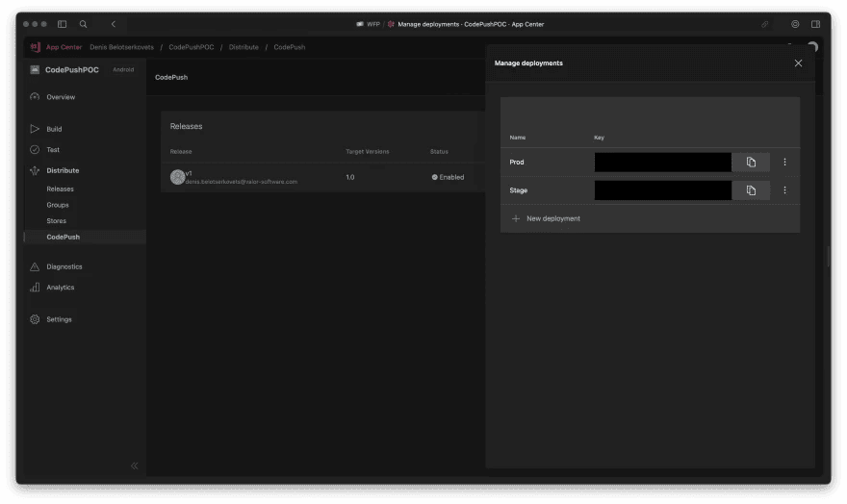This screenshot has width=847, height=504.
Task: Close the Manage deployments panel
Action: tap(798, 63)
